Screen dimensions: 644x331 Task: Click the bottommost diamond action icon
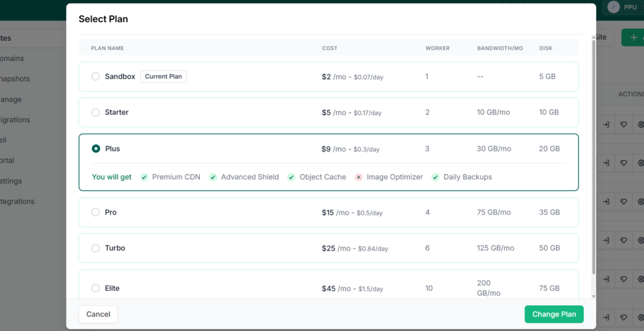623,317
